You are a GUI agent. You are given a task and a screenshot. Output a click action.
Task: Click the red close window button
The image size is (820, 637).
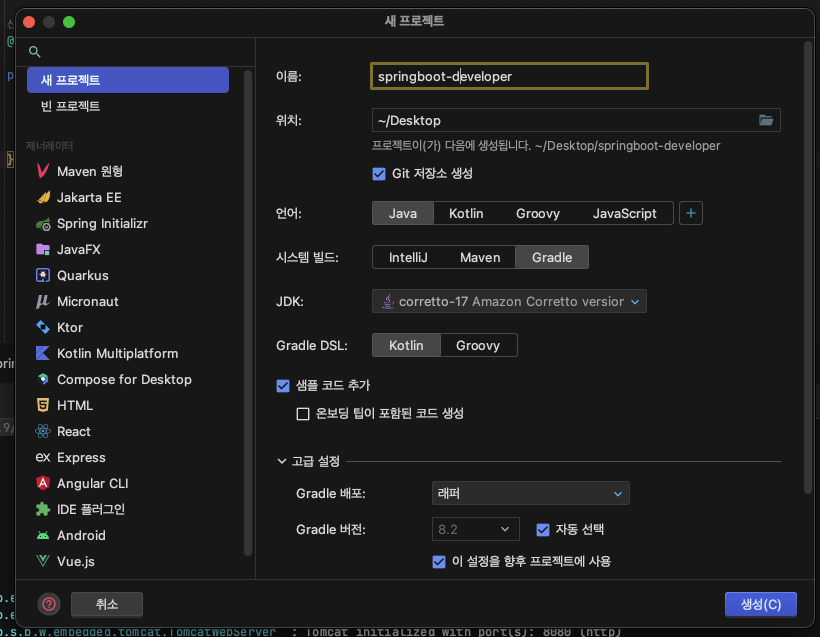pyautogui.click(x=29, y=22)
